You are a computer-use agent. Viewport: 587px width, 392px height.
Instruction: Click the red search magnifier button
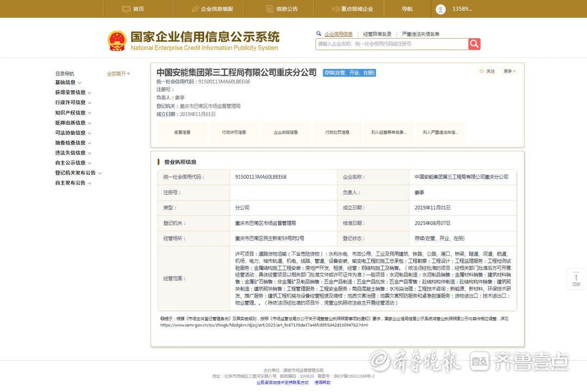[474, 44]
